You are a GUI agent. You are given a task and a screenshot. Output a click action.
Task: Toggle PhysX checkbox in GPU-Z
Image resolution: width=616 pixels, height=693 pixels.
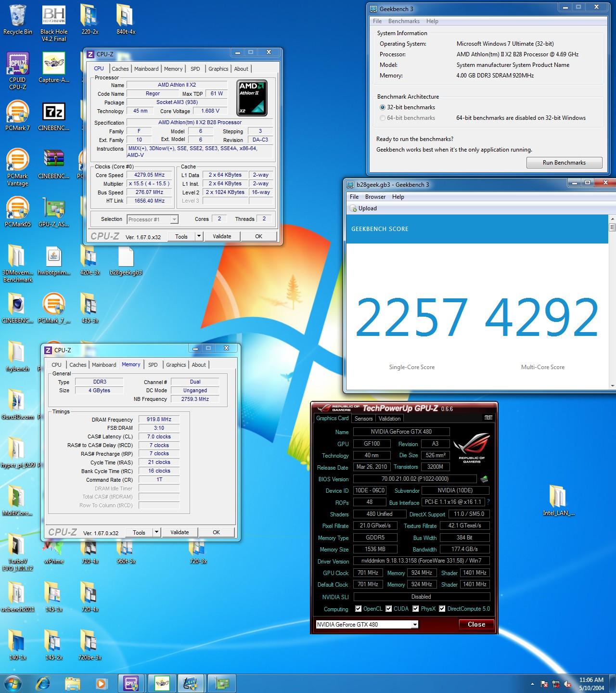click(416, 609)
